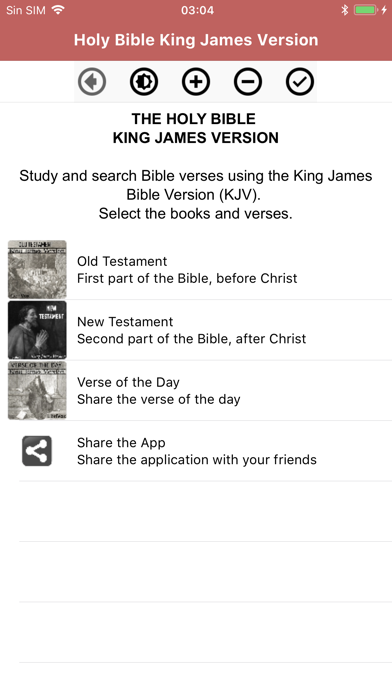The image size is (392, 696).
Task: Toggle the brightness contrast icon
Action: click(144, 82)
